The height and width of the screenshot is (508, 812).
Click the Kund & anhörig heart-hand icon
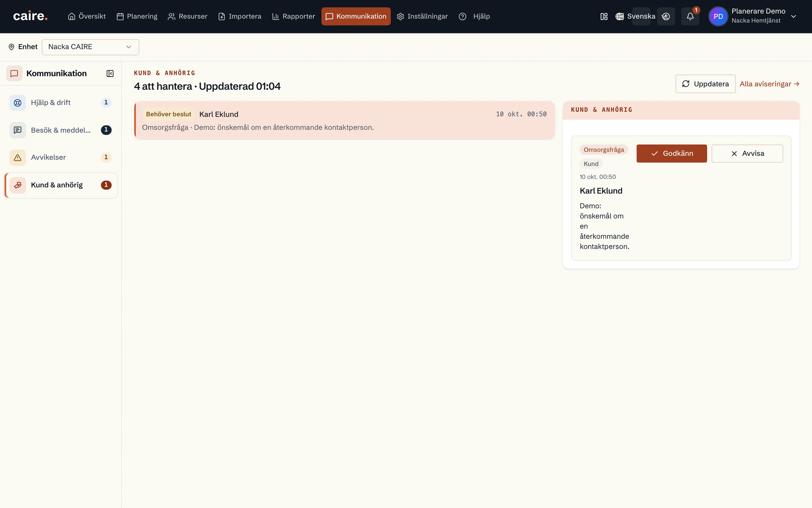click(18, 185)
